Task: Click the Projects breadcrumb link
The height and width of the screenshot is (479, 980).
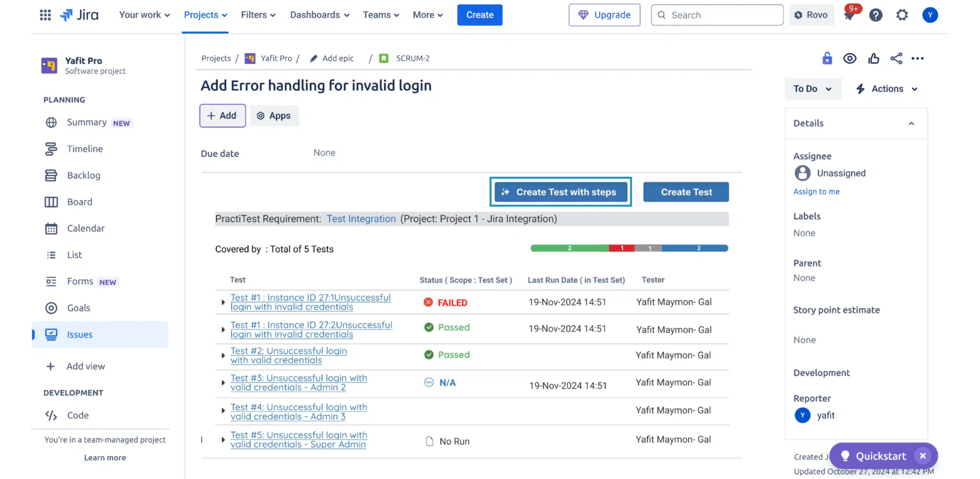Action: click(x=216, y=59)
